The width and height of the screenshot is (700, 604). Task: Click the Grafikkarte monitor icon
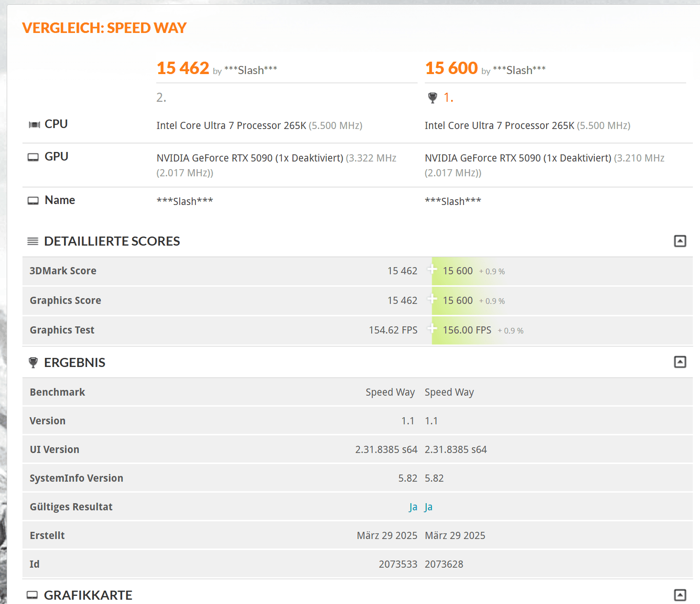pos(32,595)
